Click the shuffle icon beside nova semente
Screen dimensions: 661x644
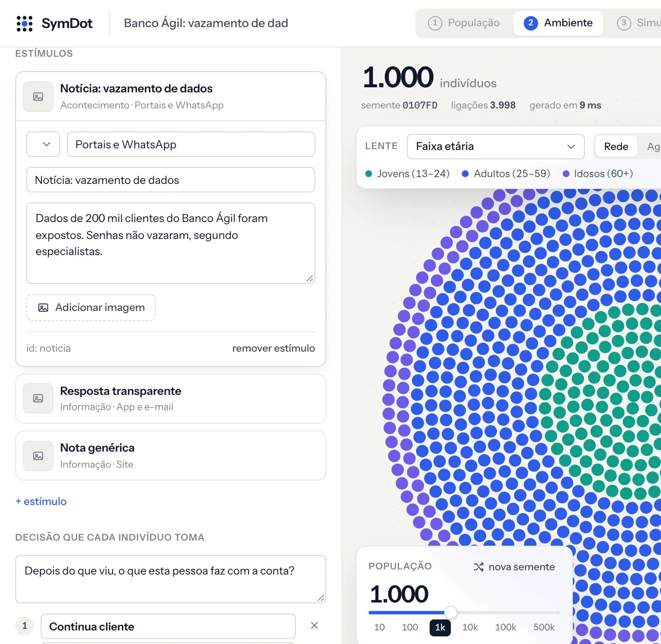coord(479,567)
